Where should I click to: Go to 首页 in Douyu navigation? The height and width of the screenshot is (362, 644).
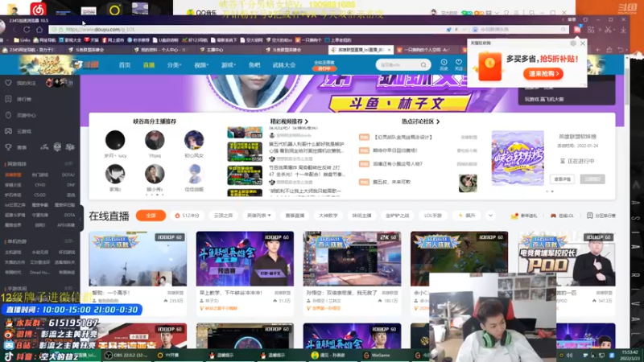click(125, 65)
